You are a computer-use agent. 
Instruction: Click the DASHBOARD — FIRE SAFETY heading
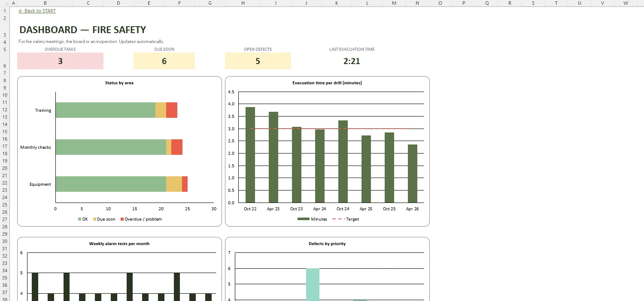pos(83,30)
